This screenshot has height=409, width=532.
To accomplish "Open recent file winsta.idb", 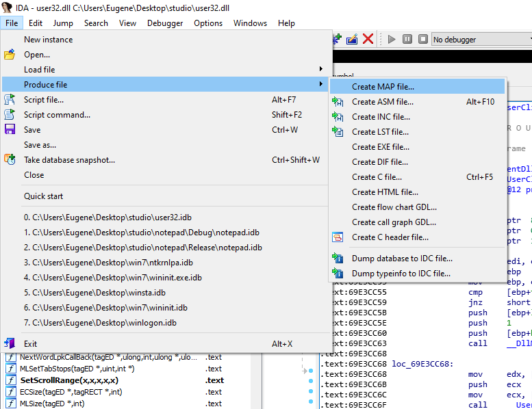I will click(x=165, y=293).
